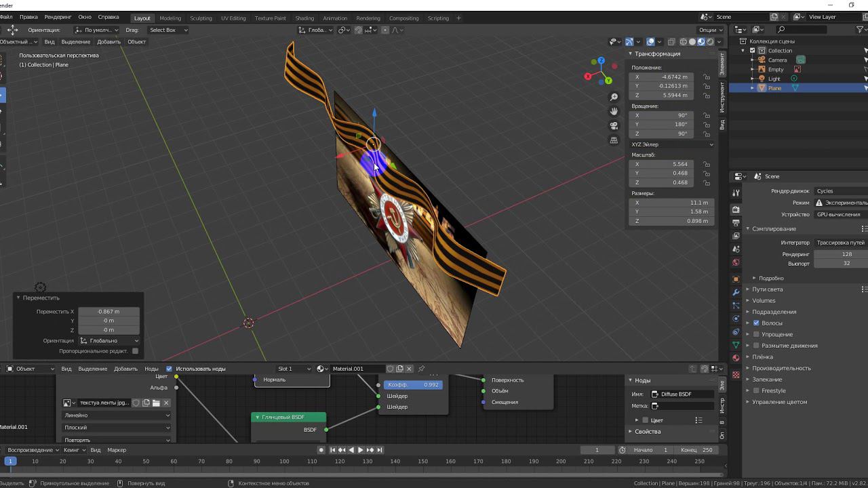
Task: Click the zoom magnifier icon in the viewport
Action: 614,98
